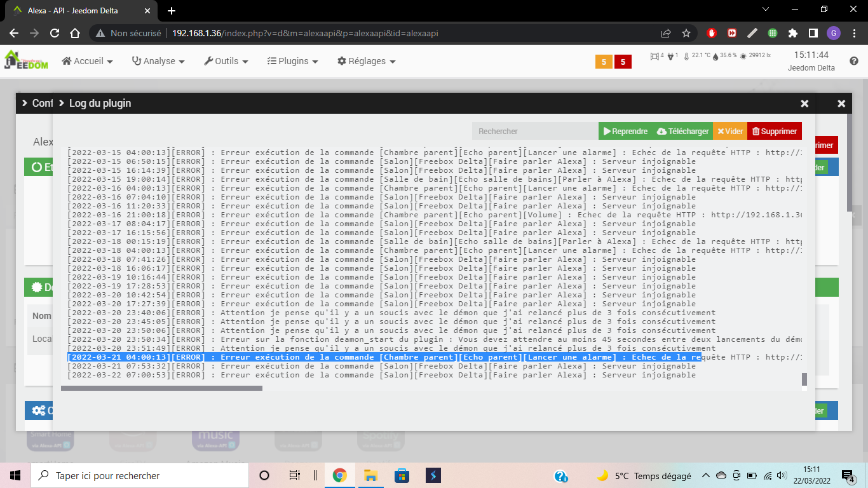The image size is (868, 488).
Task: Expand the Accueil menu
Action: tap(87, 61)
